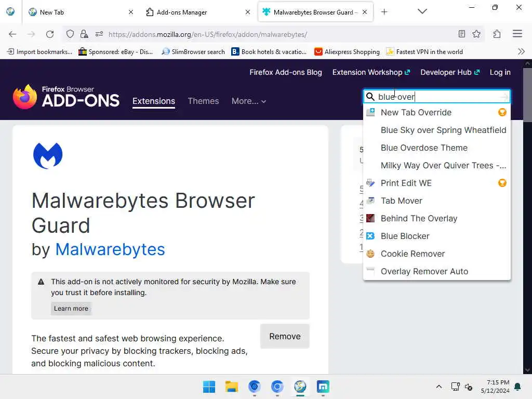Choose Blue Sky over Spring Wheatfield suggestion

pos(436,130)
